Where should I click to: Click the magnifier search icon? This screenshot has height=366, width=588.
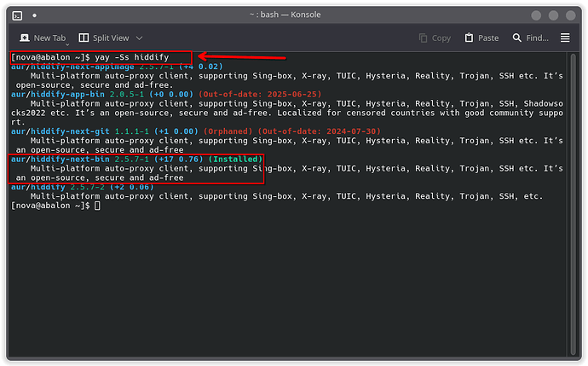pos(516,38)
